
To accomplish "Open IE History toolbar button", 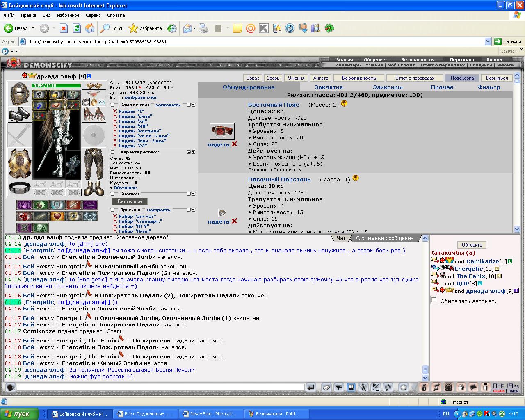I will (x=172, y=28).
